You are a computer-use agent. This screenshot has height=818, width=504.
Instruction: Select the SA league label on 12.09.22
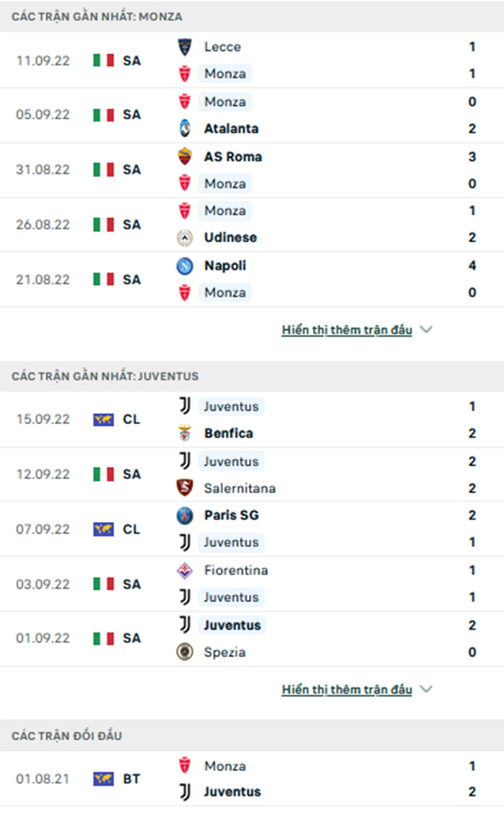click(132, 475)
